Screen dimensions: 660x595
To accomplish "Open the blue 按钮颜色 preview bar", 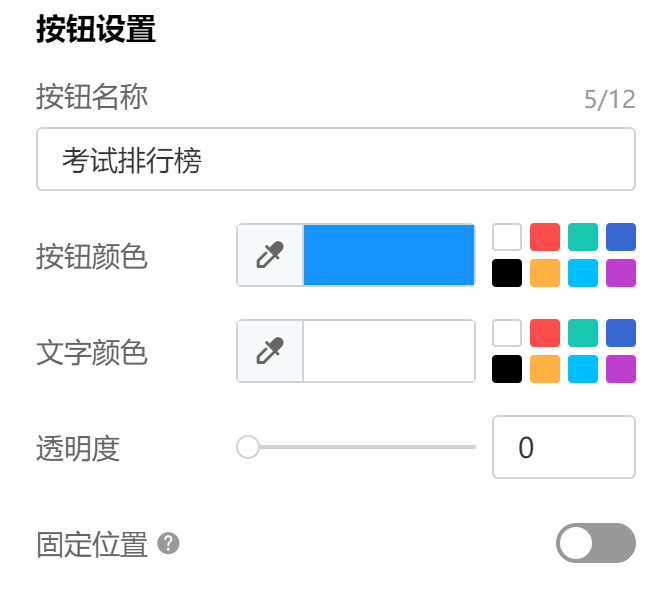I will [389, 255].
